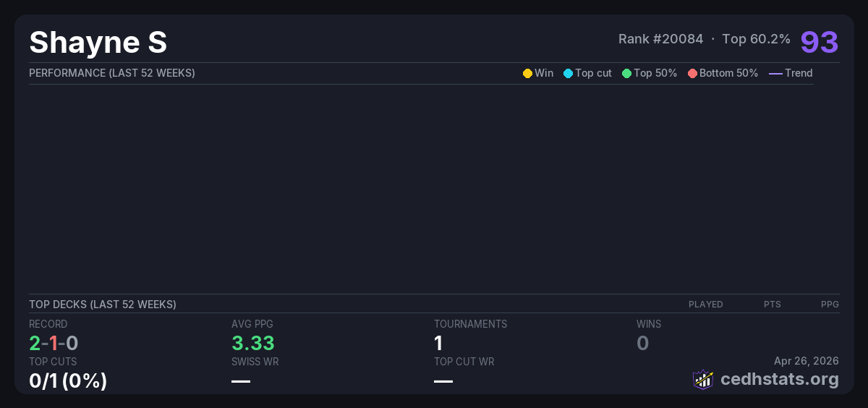Click the cedhstats.org chart logo icon
Screen dimensions: 868x408
pyautogui.click(x=703, y=379)
